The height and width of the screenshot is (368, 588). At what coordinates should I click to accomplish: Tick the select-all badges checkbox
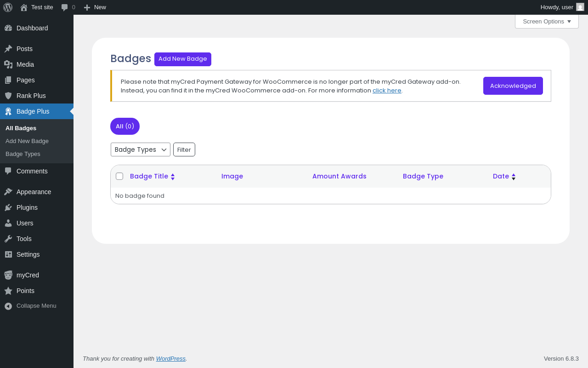point(119,176)
